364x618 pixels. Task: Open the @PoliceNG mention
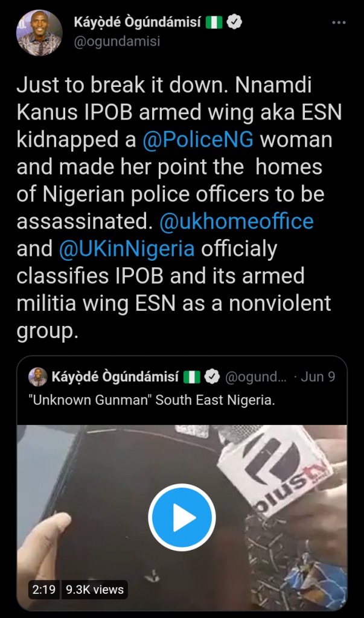coord(196,139)
